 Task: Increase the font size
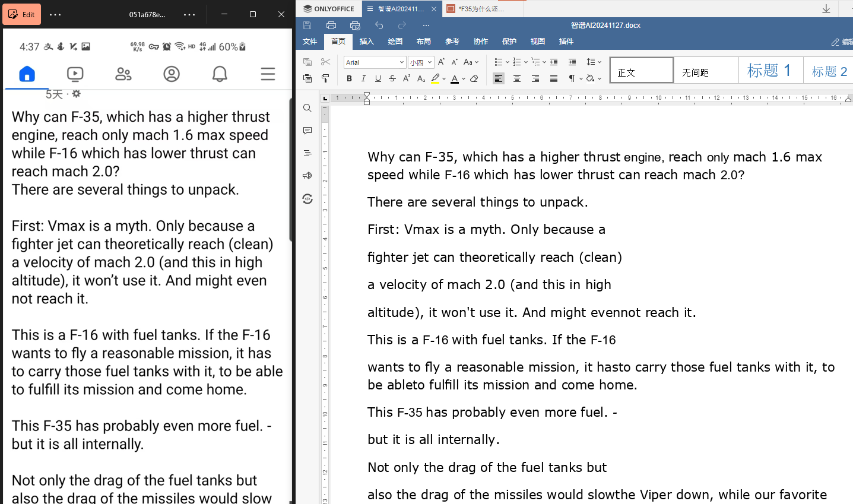[x=441, y=62]
